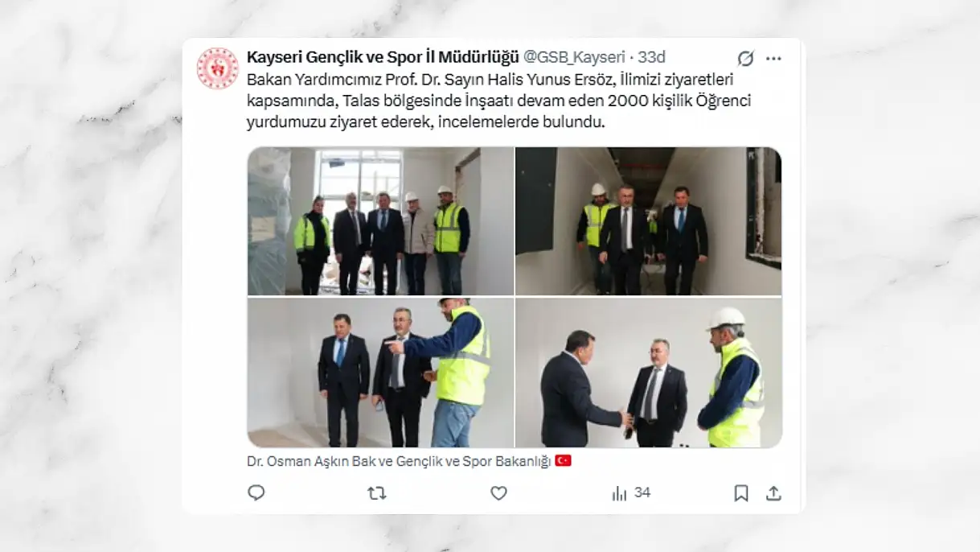This screenshot has height=552, width=980.
Task: Click the tagged name Dr. Osman Aşkın Bak
Action: [x=308, y=461]
